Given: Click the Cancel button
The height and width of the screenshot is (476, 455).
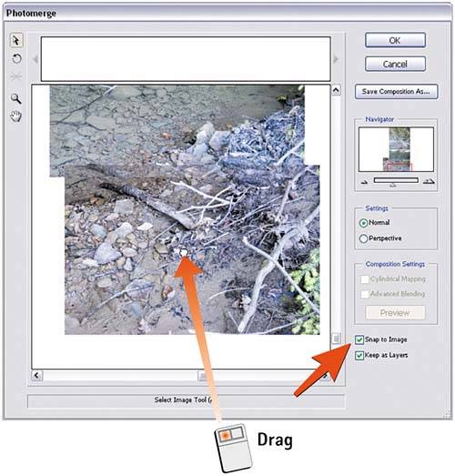Looking at the screenshot, I should pyautogui.click(x=395, y=64).
